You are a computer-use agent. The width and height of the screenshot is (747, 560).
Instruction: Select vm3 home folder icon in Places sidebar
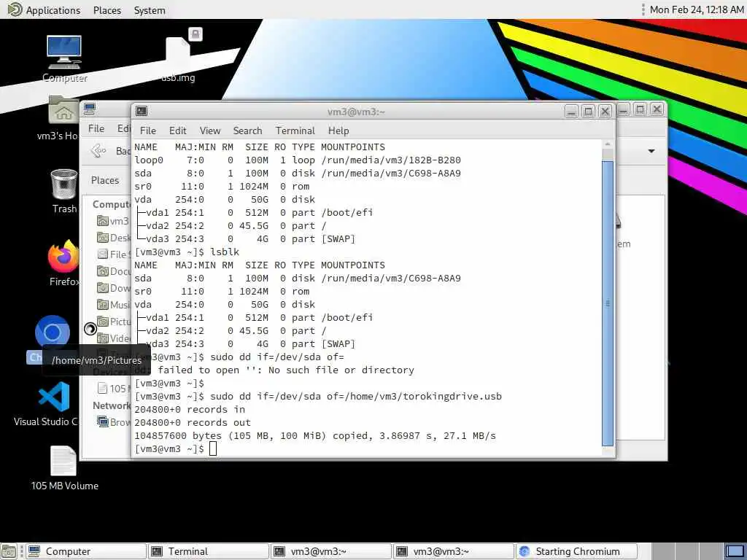coord(102,221)
